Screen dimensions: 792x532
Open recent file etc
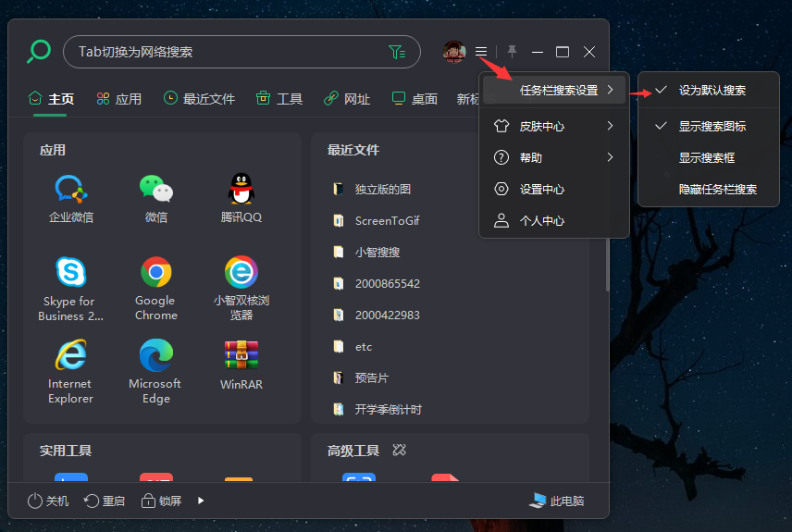353,347
